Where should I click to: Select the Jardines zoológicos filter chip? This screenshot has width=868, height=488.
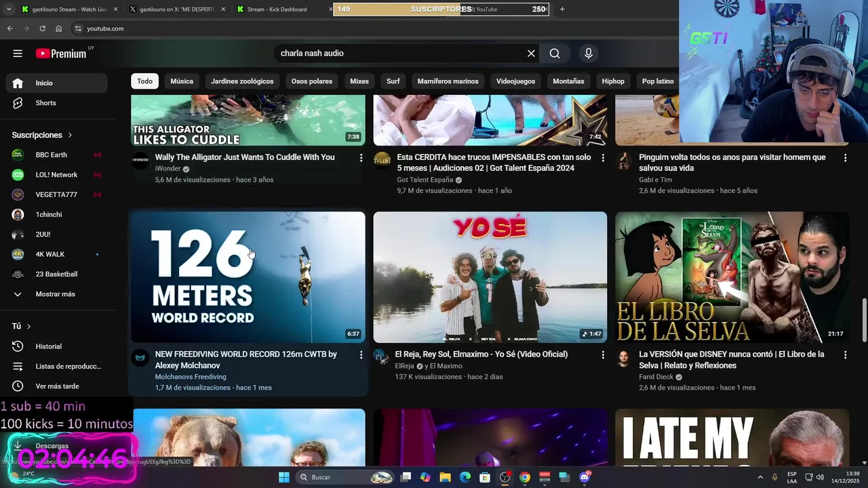pyautogui.click(x=242, y=81)
